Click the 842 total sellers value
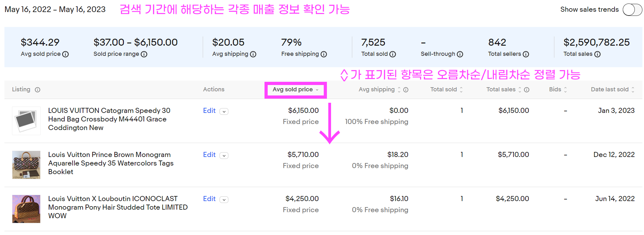Viewport: 644px width, 235px height. coord(497,42)
